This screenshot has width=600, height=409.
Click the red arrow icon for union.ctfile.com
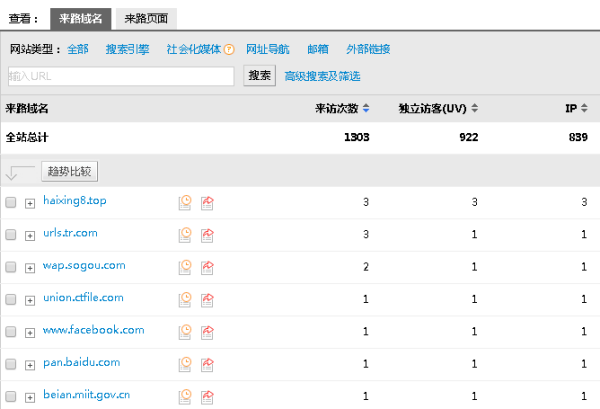(x=207, y=299)
